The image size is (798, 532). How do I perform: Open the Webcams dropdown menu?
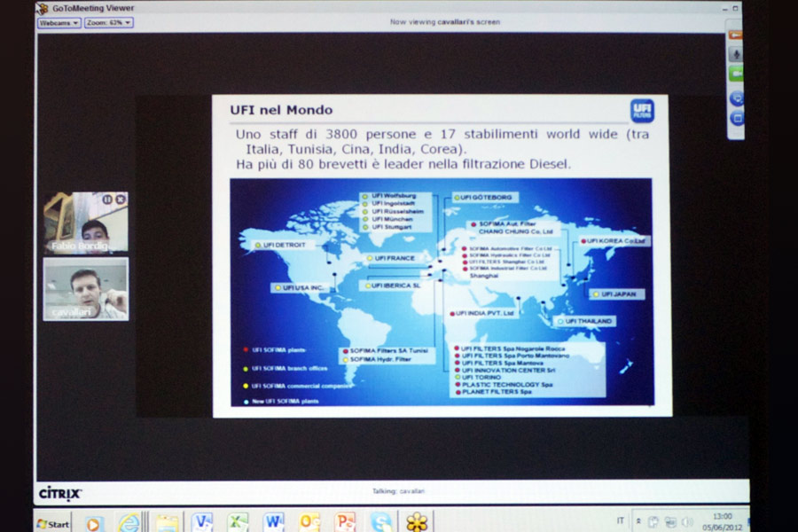coord(59,23)
